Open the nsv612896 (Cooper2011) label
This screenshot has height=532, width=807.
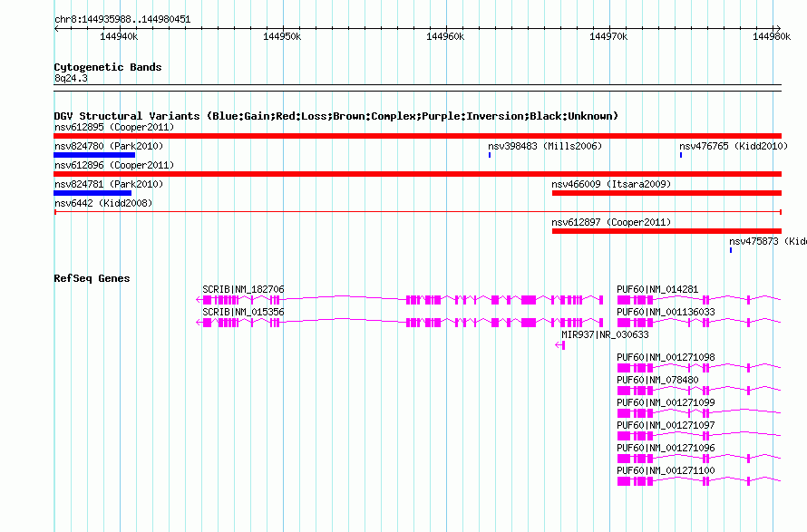click(114, 165)
